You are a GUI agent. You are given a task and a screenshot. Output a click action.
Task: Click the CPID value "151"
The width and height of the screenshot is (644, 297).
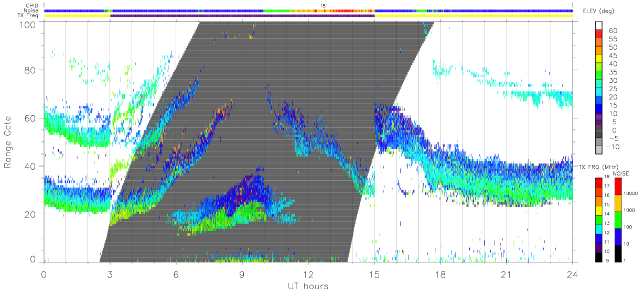(x=323, y=6)
